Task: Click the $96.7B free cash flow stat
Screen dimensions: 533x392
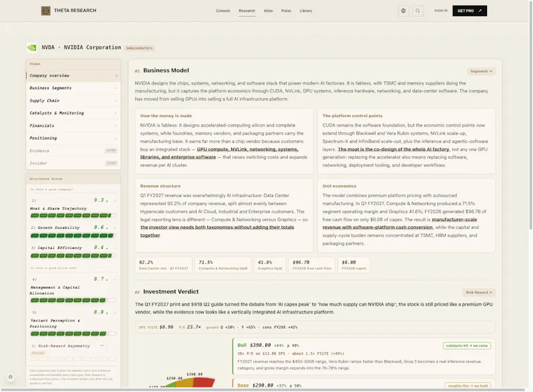Action: [x=312, y=265]
